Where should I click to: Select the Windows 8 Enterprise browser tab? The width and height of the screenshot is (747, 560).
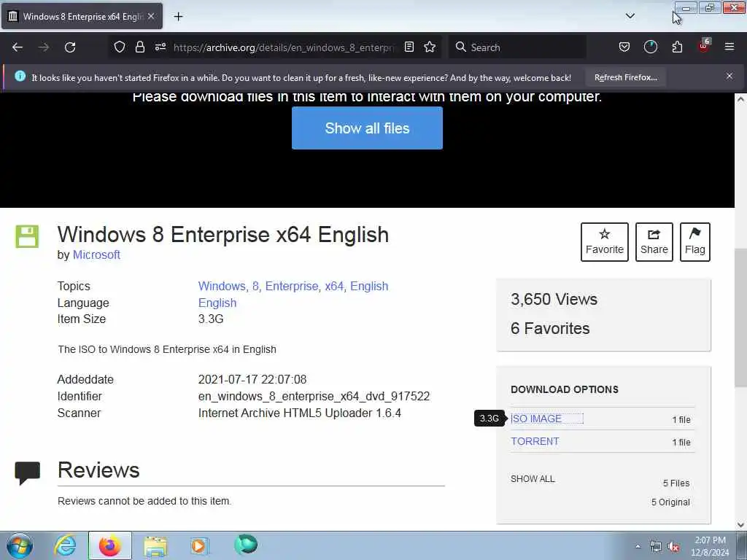tap(82, 16)
